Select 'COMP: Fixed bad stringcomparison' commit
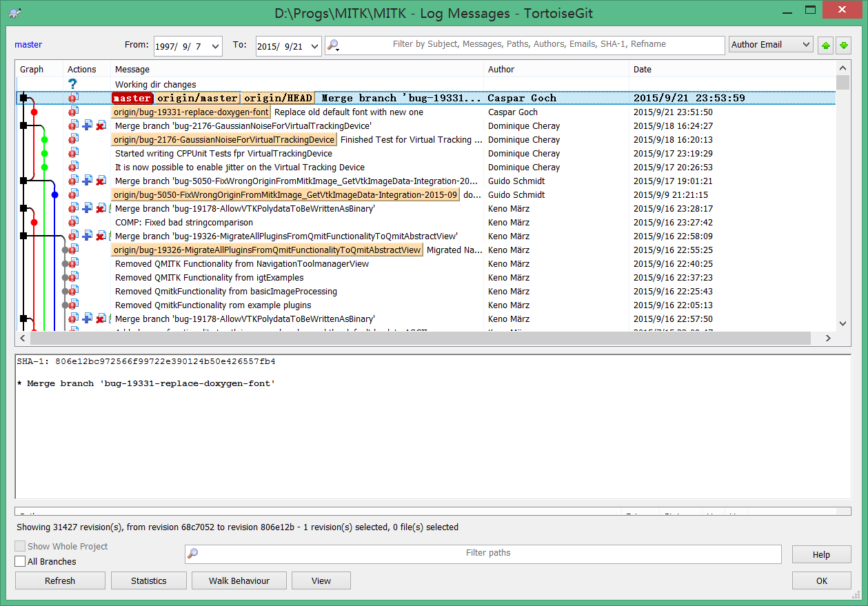868x606 pixels. click(x=425, y=222)
